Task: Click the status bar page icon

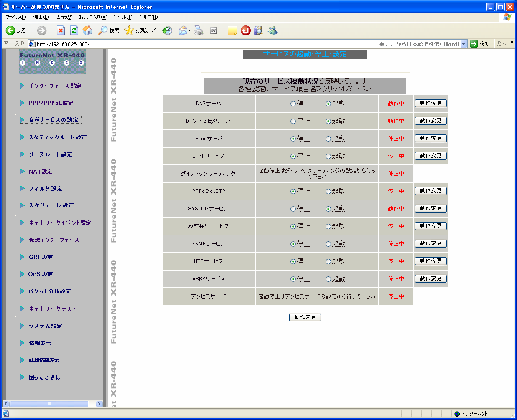Action: pos(6,414)
